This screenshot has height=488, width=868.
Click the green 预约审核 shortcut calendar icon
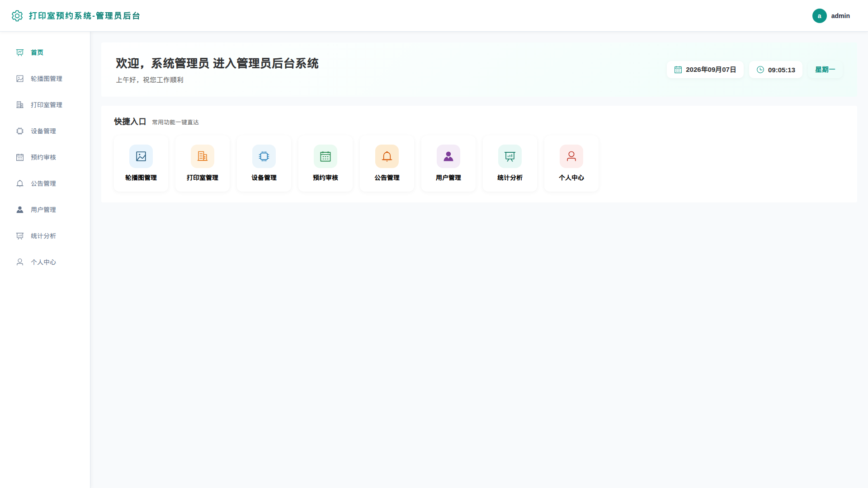click(x=325, y=156)
